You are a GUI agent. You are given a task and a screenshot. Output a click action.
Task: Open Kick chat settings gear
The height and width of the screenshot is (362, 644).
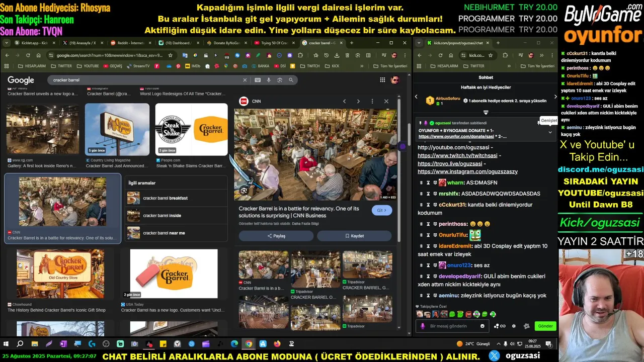[x=514, y=326]
